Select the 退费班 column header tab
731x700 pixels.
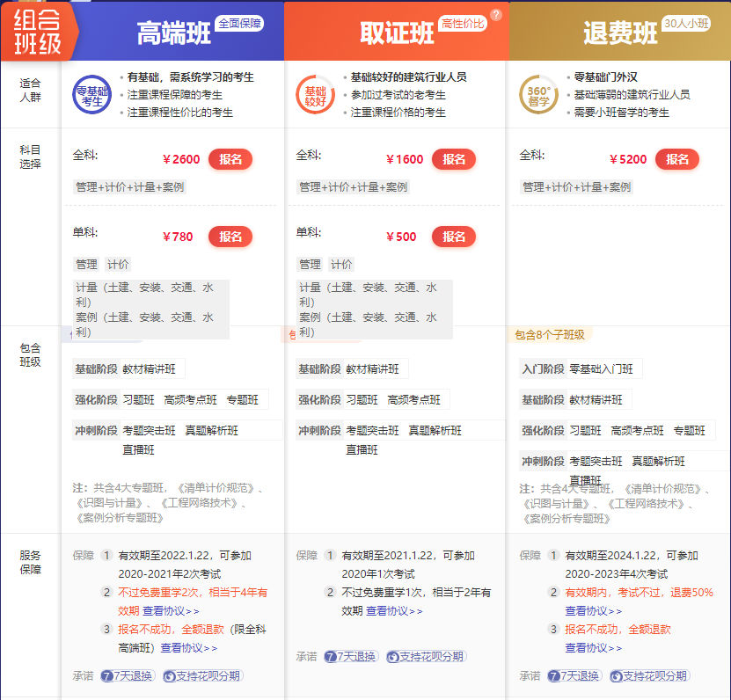(x=620, y=33)
